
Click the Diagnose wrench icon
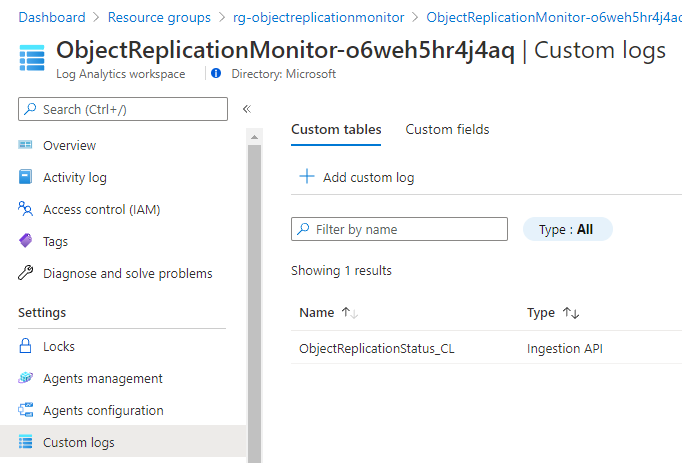[25, 273]
